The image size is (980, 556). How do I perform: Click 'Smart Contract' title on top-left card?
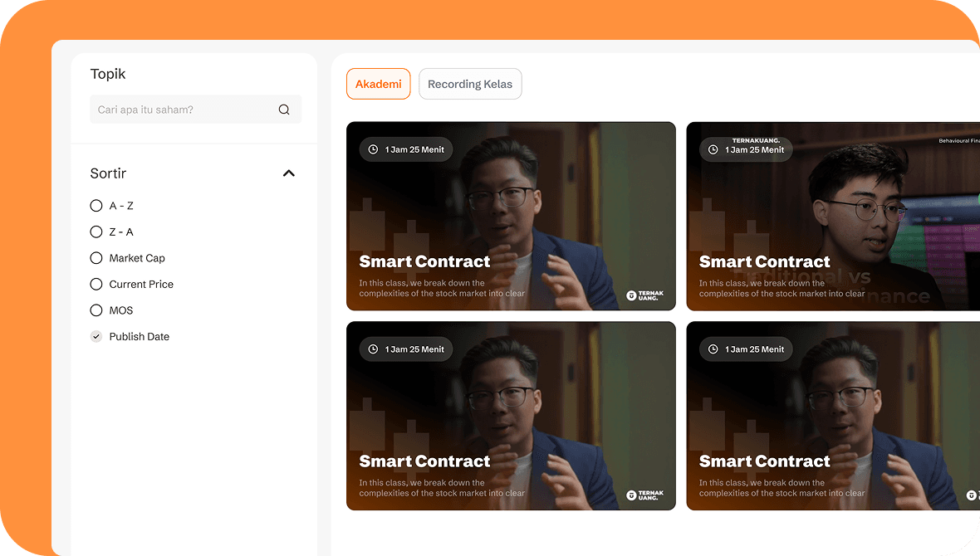[424, 261]
